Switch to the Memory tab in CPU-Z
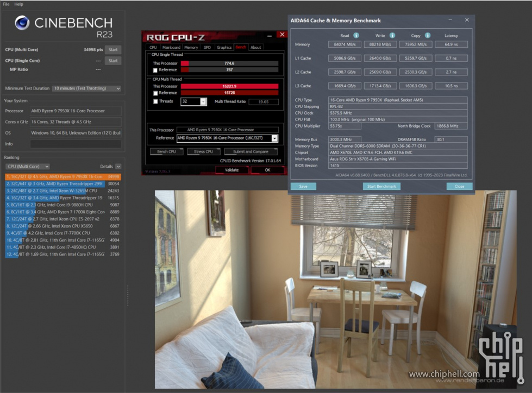This screenshot has height=393, width=532. 191,47
